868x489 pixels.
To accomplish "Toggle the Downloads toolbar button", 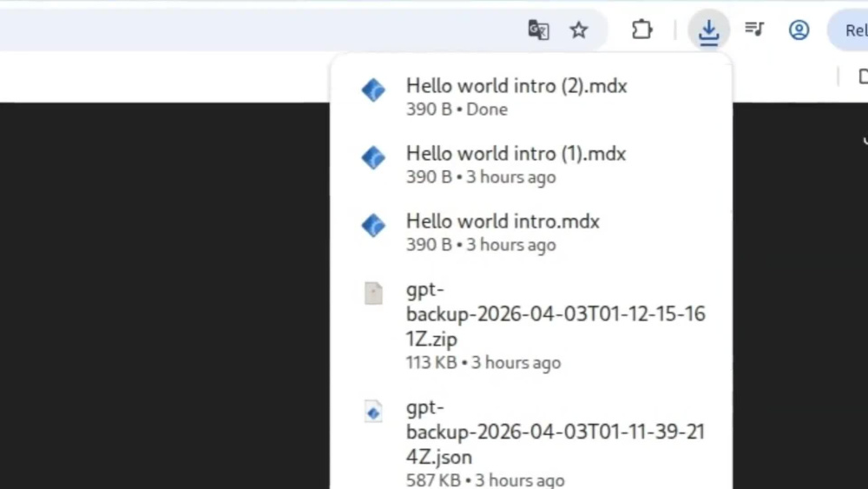I will 708,30.
